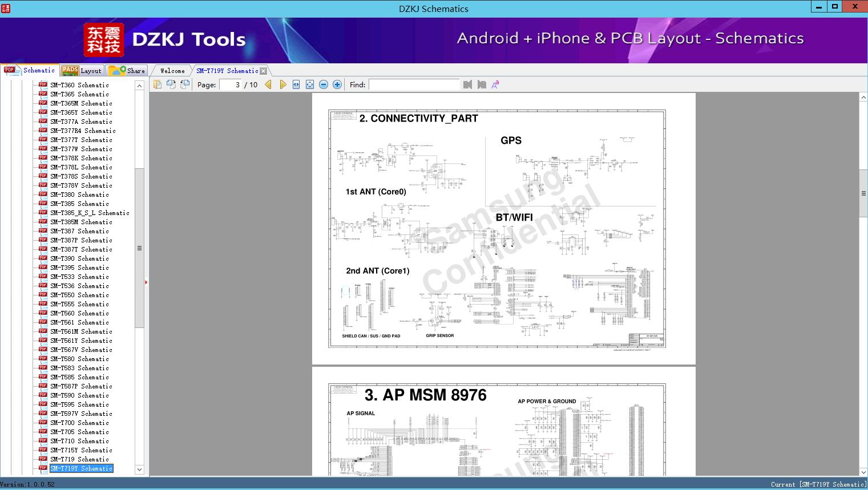Open SM-T715Y Schematic in the tree
The height and width of the screenshot is (490, 868).
click(x=81, y=450)
